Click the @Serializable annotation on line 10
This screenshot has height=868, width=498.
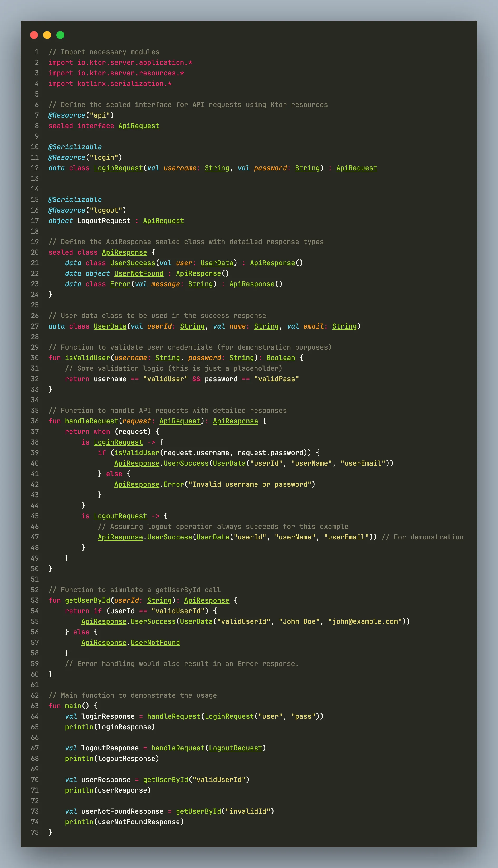tap(75, 147)
